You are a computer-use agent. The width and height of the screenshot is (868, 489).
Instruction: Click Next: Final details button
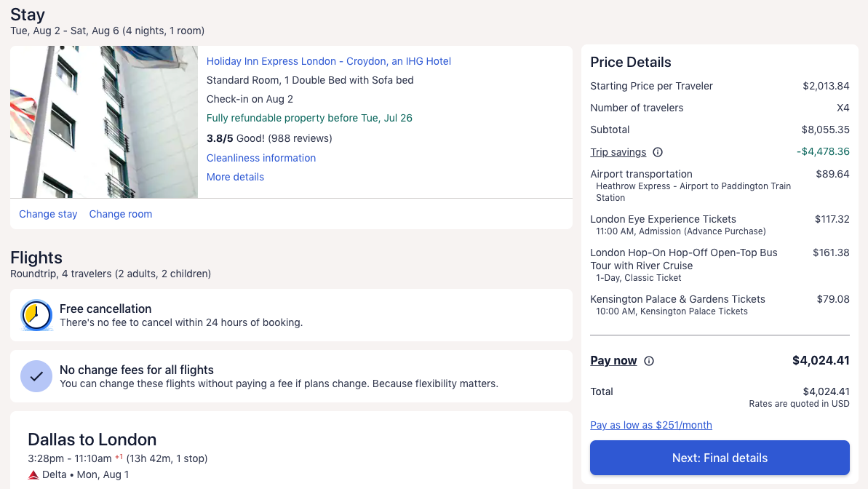720,458
